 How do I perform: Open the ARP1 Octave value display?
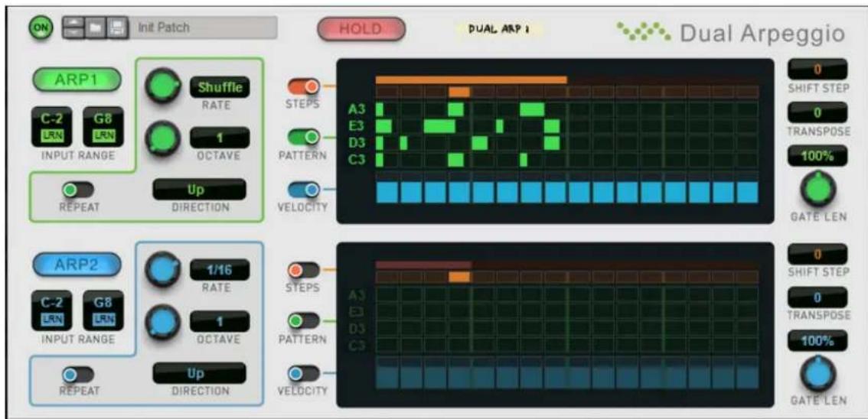[x=220, y=137]
